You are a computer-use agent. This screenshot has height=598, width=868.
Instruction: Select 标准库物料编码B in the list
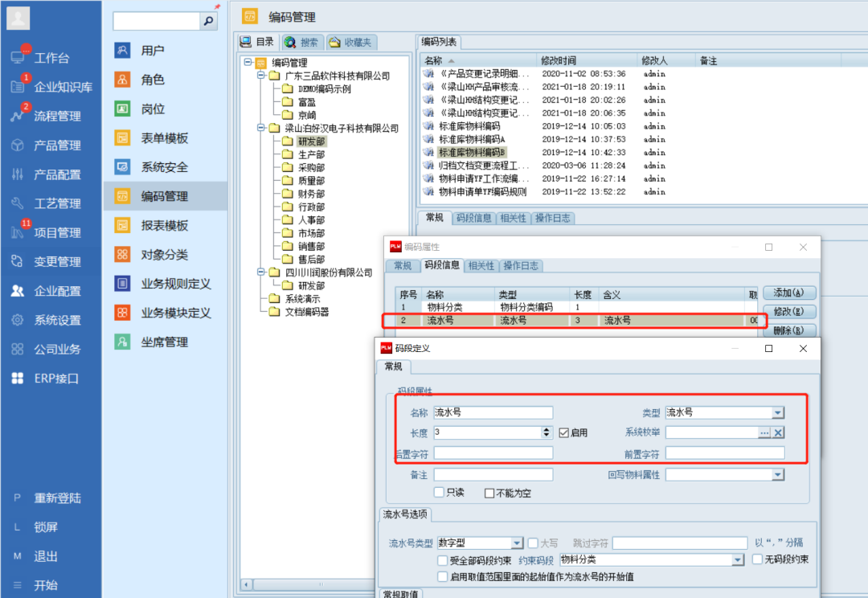(x=472, y=152)
